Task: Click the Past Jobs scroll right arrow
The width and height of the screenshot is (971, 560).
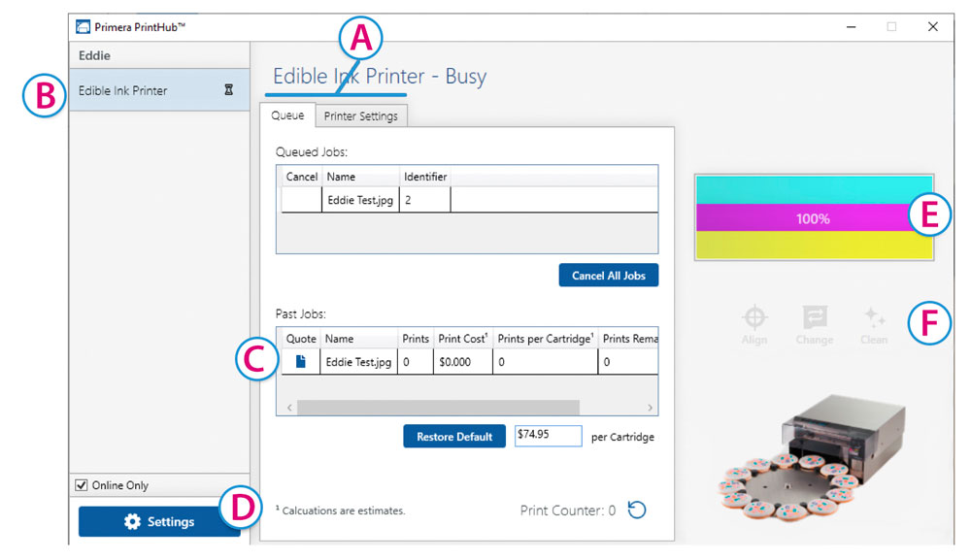Action: click(x=650, y=408)
